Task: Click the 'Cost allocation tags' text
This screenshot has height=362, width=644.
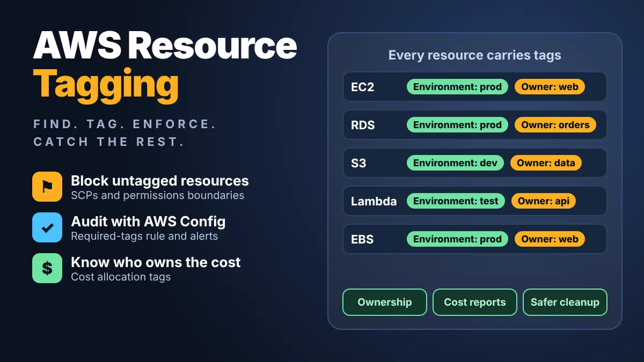Action: [121, 277]
